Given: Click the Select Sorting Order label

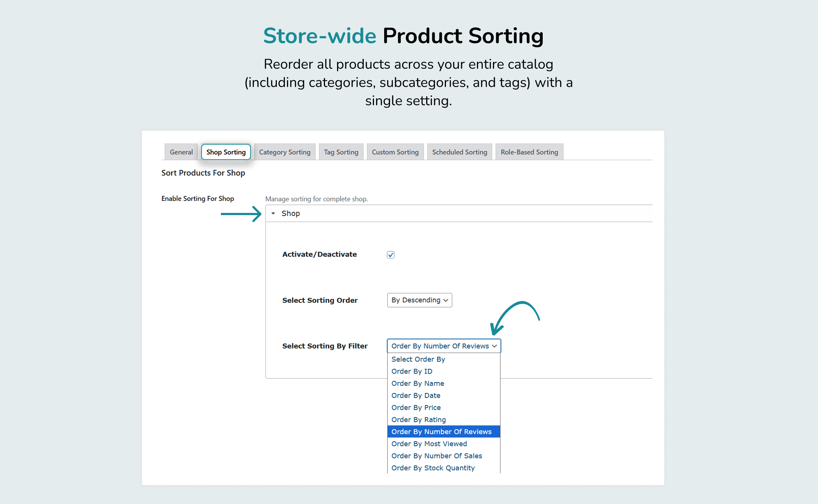Looking at the screenshot, I should point(320,300).
